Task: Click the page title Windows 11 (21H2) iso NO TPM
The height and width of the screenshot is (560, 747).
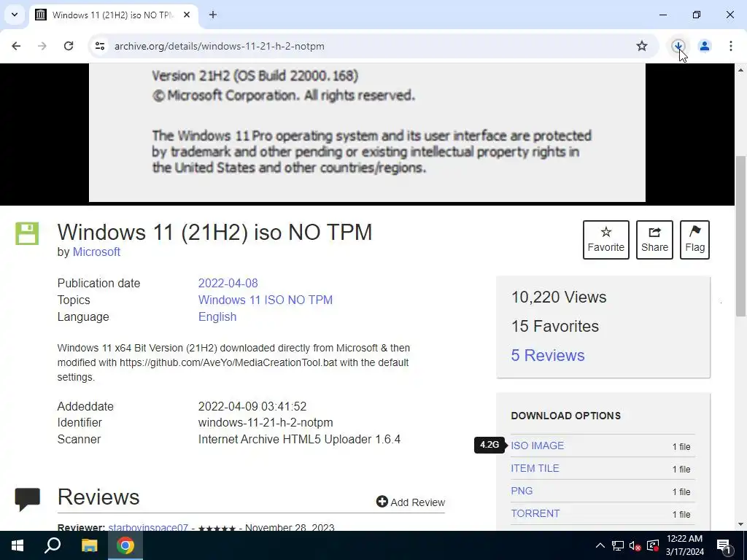Action: (x=214, y=233)
